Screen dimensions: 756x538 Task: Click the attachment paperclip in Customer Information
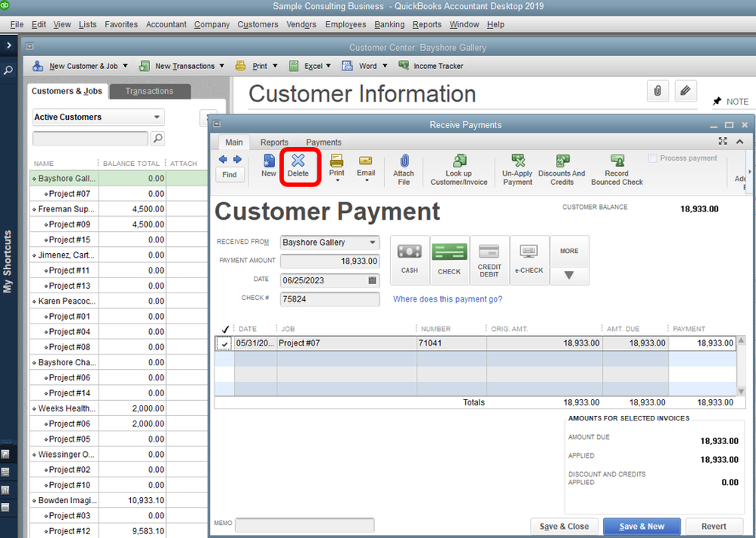(658, 91)
